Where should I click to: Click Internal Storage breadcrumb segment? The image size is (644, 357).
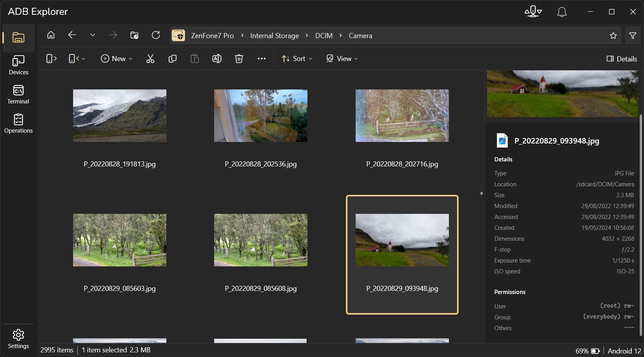(x=274, y=36)
